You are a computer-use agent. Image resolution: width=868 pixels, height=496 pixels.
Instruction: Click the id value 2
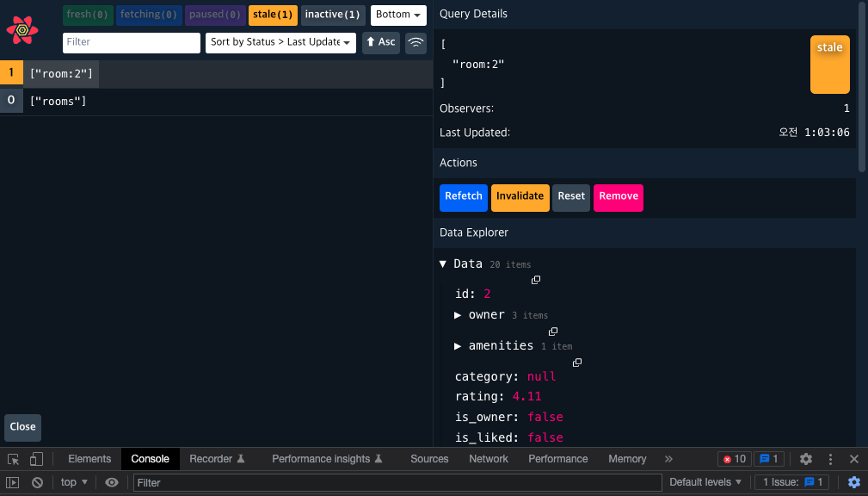click(487, 294)
